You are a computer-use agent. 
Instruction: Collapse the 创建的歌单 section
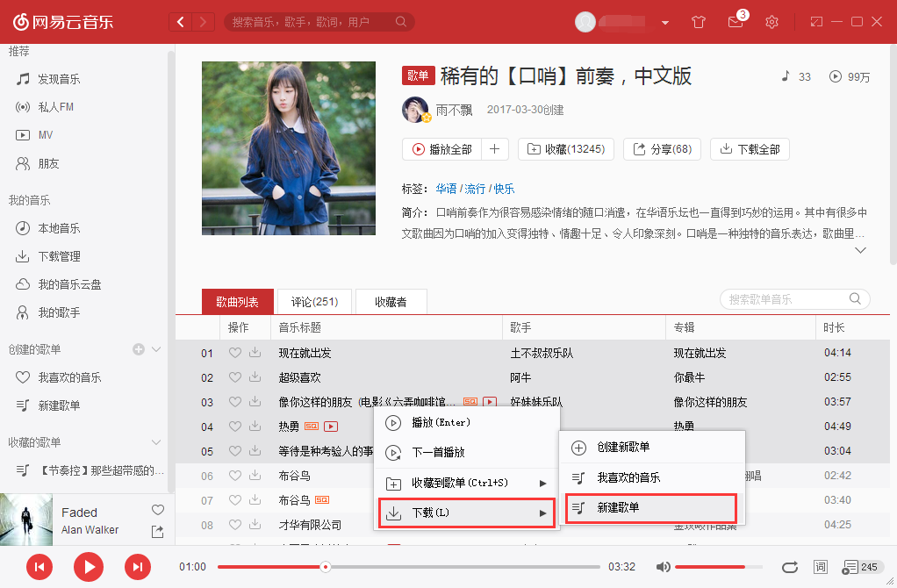(x=156, y=348)
